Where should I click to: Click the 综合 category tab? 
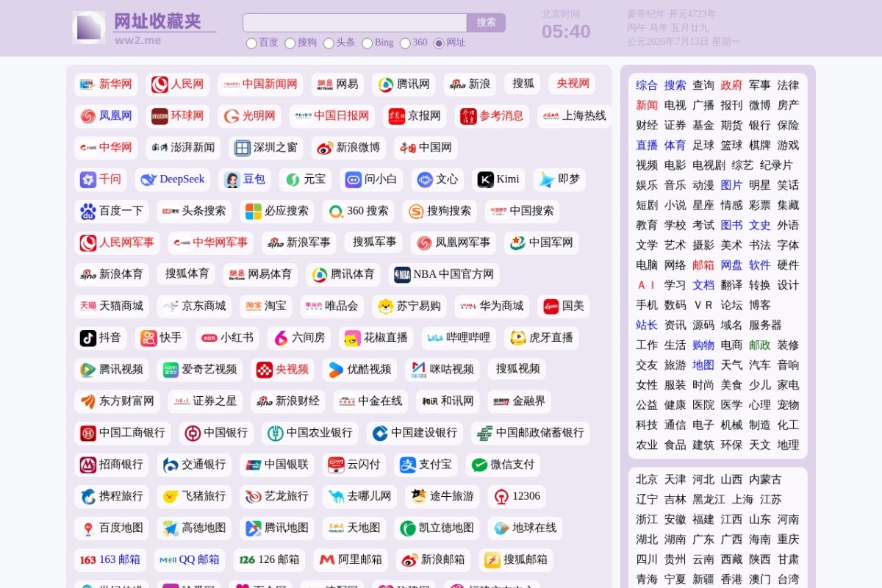click(647, 85)
